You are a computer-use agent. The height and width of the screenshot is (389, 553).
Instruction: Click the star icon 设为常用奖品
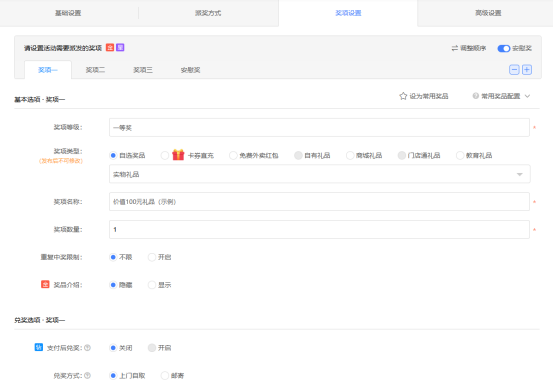pyautogui.click(x=403, y=96)
